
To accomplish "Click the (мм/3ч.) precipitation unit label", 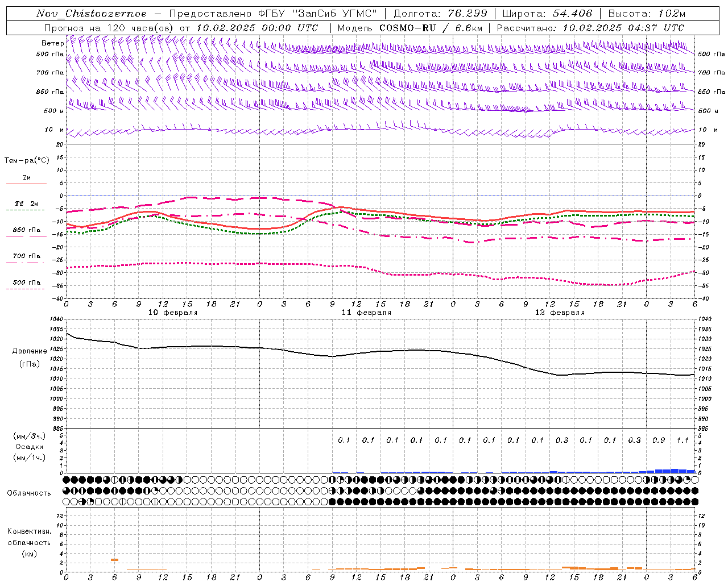I will click(x=30, y=436).
